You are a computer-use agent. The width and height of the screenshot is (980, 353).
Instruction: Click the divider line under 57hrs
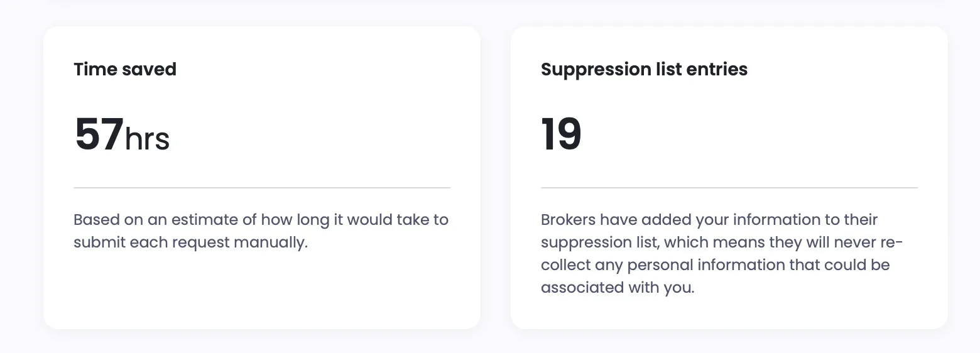261,188
